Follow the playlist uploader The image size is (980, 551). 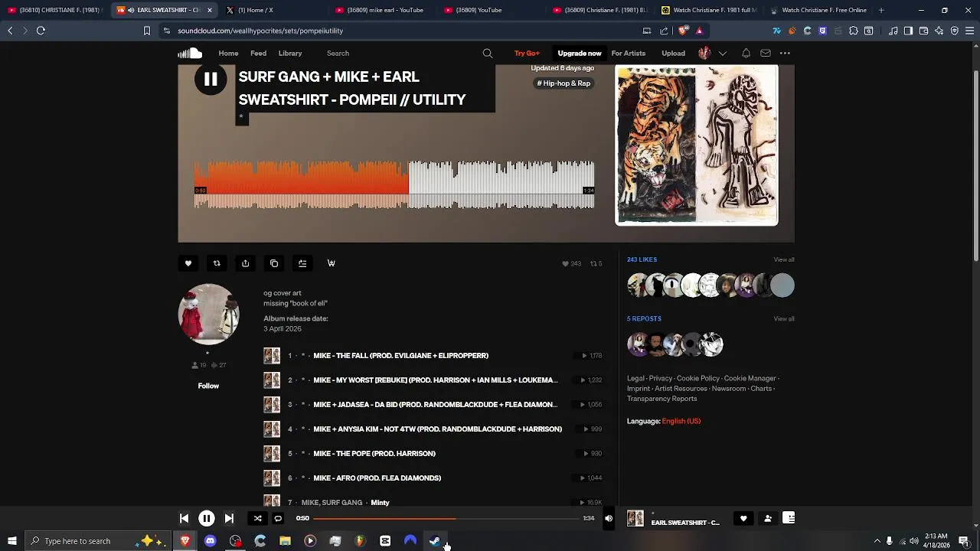208,386
